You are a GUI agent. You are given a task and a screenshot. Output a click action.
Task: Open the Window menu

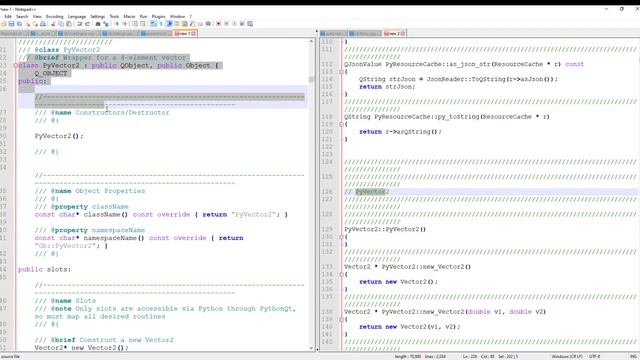click(x=177, y=16)
